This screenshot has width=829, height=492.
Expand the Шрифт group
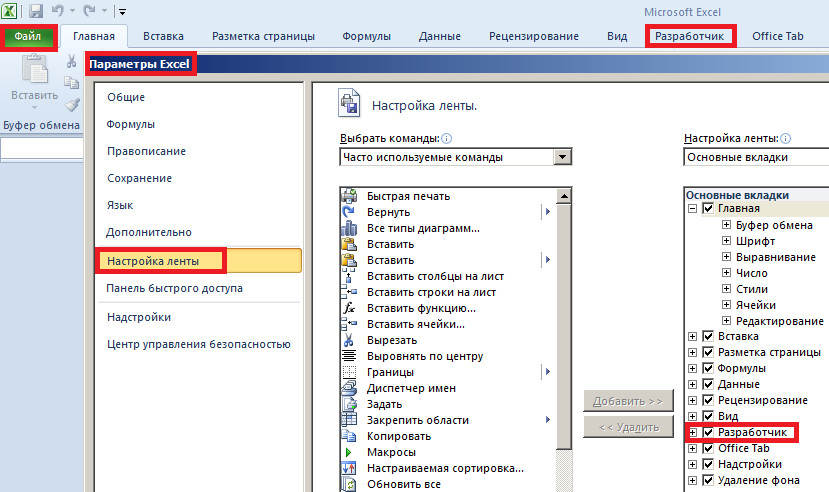click(x=726, y=241)
